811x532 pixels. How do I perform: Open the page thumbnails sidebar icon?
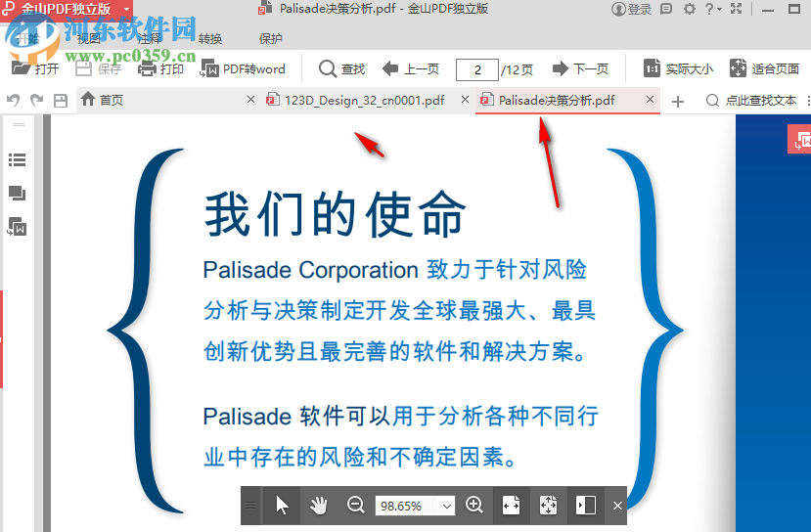coord(17,194)
